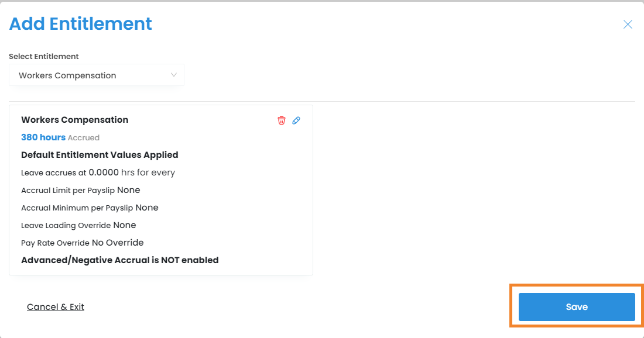This screenshot has width=644, height=338.
Task: Save the entitlement
Action: click(x=576, y=307)
